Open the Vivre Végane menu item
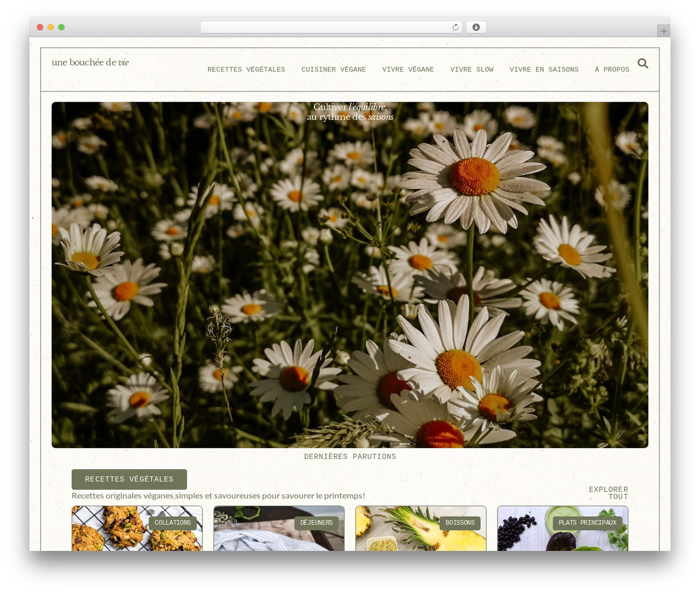The height and width of the screenshot is (593, 700). point(408,69)
